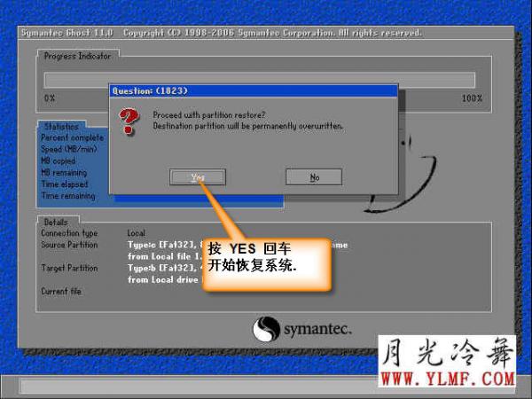Select the 'Statistics' panel label
Viewport: 532px width, 399px height.
[x=61, y=126]
